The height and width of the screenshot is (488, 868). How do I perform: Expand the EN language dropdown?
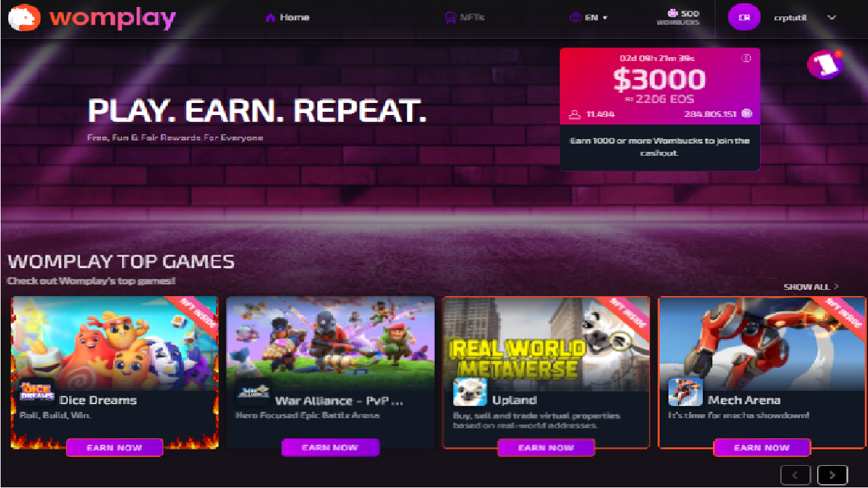pos(588,18)
